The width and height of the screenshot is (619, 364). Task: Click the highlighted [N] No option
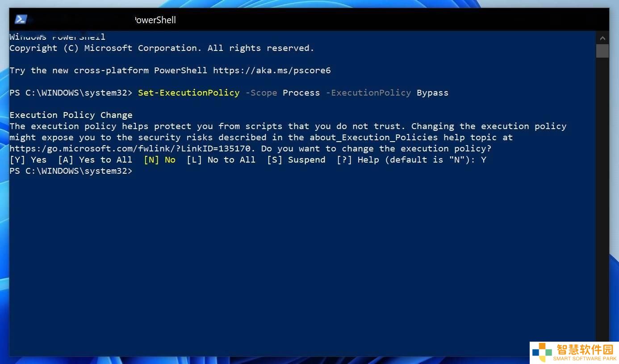159,160
